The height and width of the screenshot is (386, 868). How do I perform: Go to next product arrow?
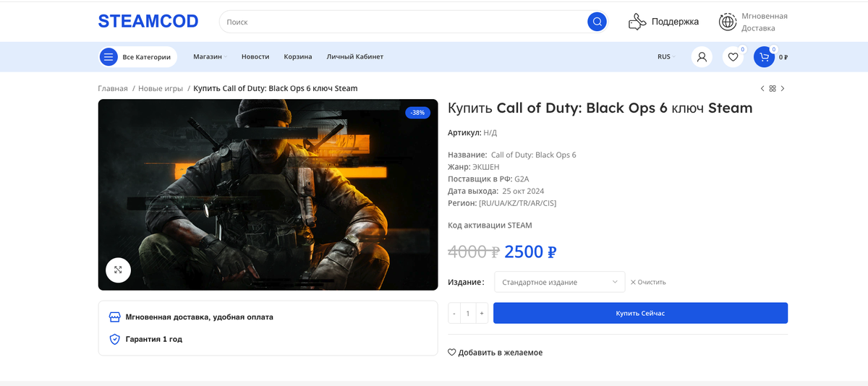[x=783, y=88]
